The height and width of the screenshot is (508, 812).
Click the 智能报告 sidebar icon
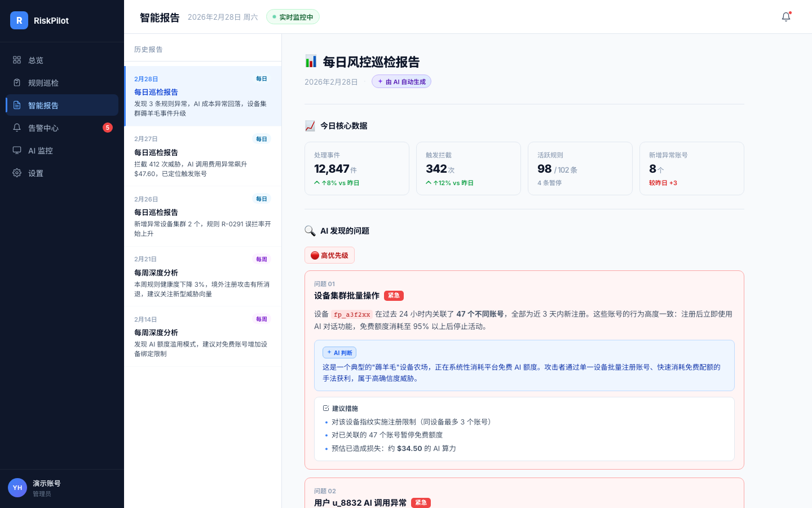17,105
